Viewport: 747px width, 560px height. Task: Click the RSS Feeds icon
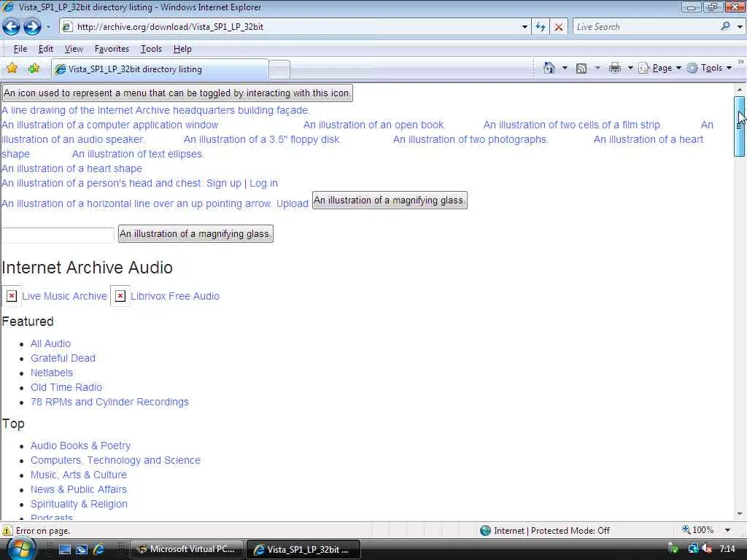[x=581, y=68]
